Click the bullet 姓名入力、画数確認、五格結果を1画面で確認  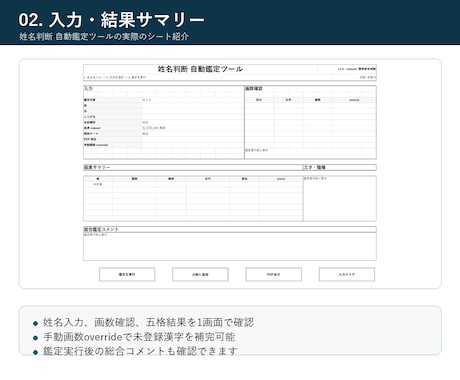pos(148,322)
